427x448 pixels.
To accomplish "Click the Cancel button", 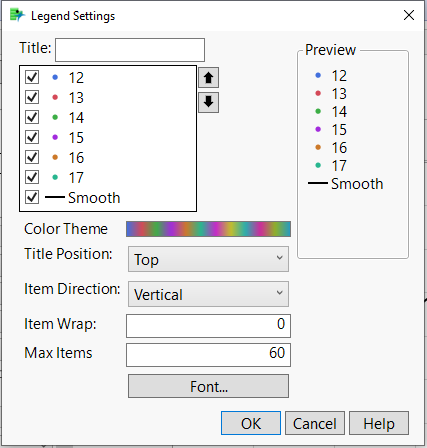I will (315, 423).
